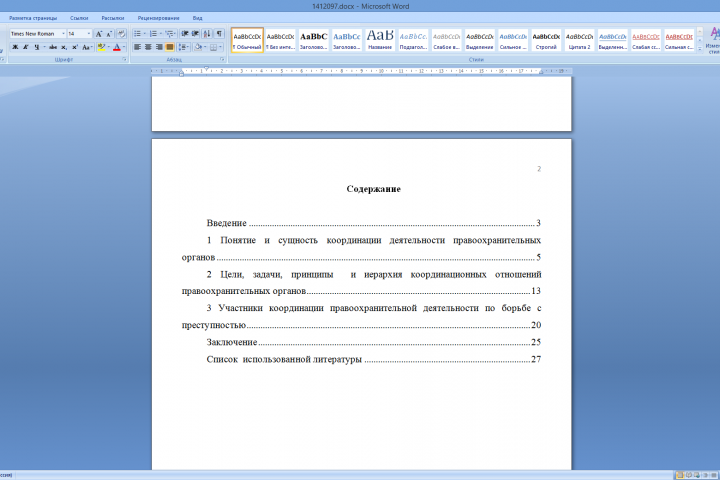
Task: Apply multilevel list
Action: 169,34
